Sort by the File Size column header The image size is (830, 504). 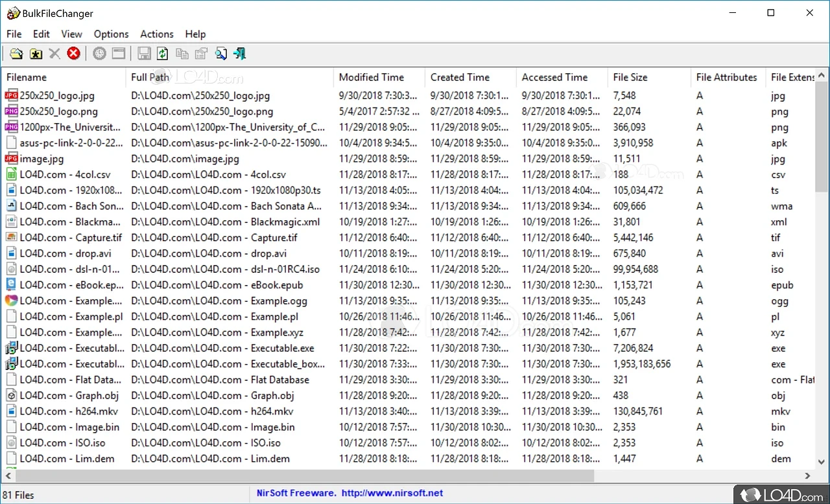(x=650, y=77)
